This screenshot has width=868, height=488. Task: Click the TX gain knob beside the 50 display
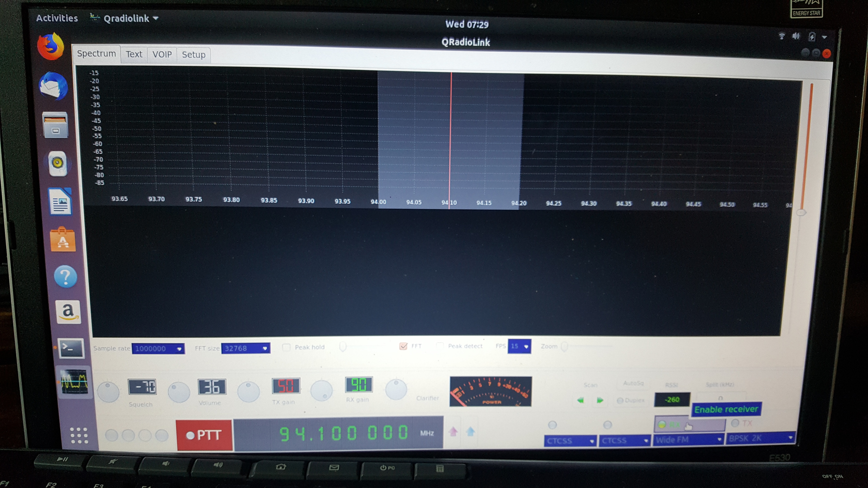249,391
